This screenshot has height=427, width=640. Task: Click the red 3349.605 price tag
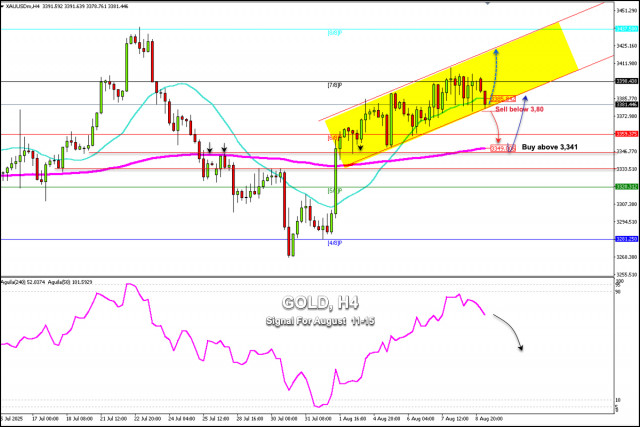[x=503, y=148]
